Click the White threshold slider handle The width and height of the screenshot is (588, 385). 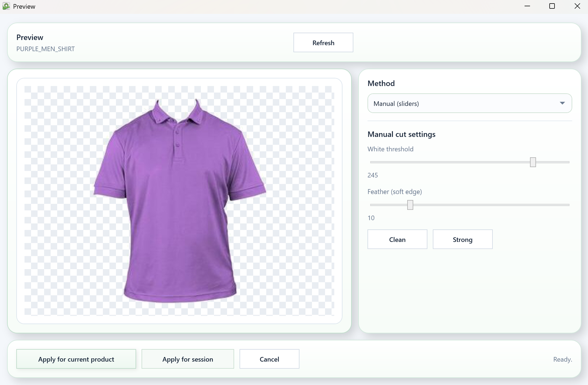(533, 162)
